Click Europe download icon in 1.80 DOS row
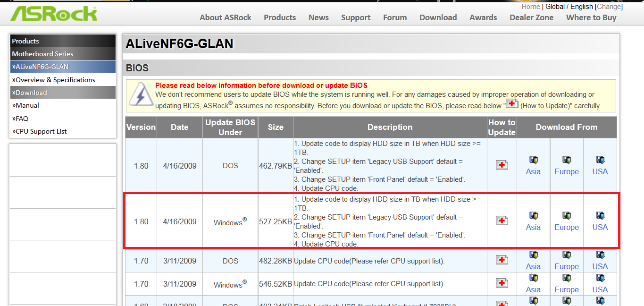Screen dimensions: 644x306 coord(567,160)
